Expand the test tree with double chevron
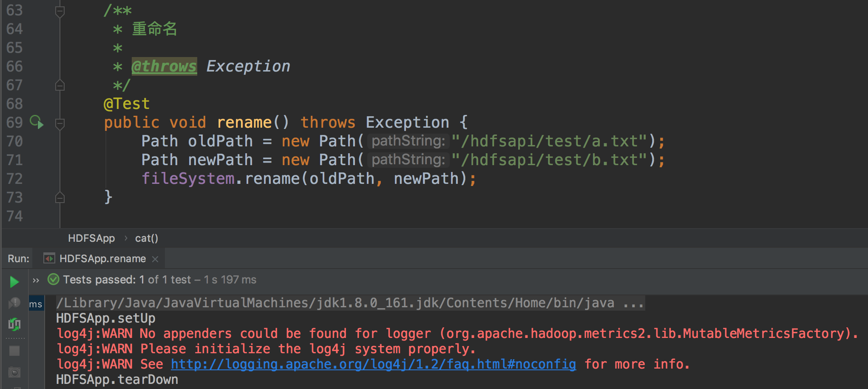The height and width of the screenshot is (389, 868). tap(36, 280)
